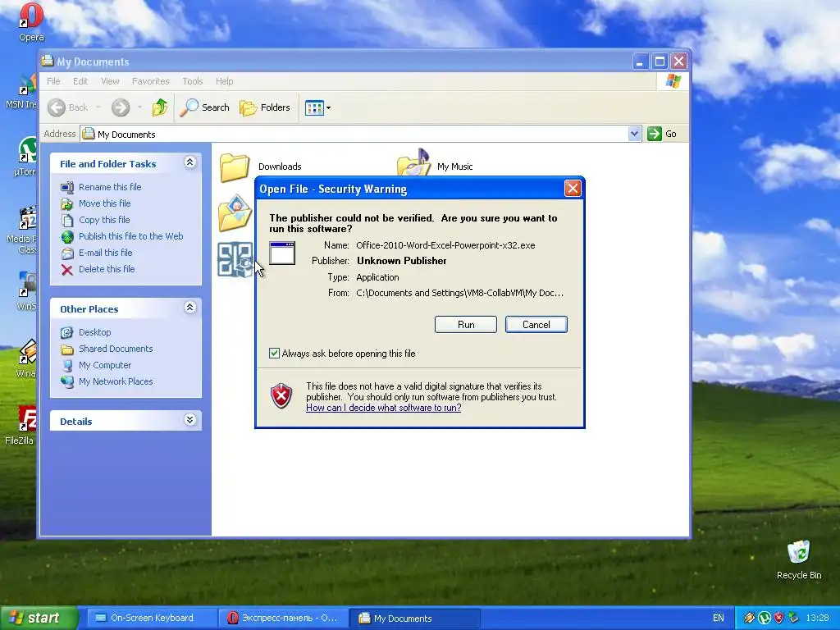
Task: Click the taskbar clock showing 13:28
Action: (x=817, y=619)
